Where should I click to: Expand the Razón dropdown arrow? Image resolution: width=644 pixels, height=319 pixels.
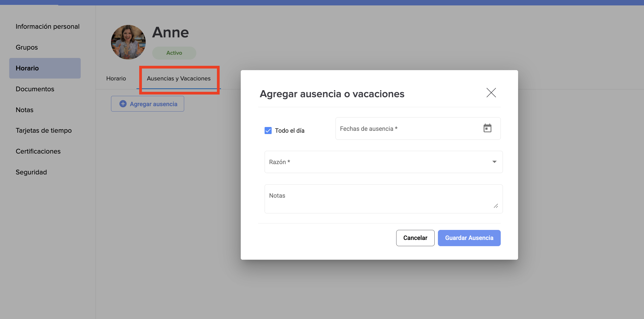pos(494,162)
